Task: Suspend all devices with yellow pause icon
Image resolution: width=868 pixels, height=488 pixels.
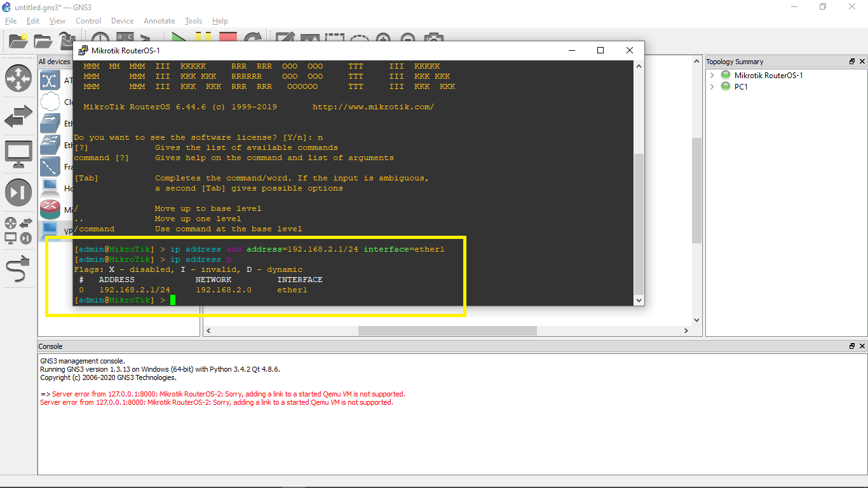Action: [203, 37]
